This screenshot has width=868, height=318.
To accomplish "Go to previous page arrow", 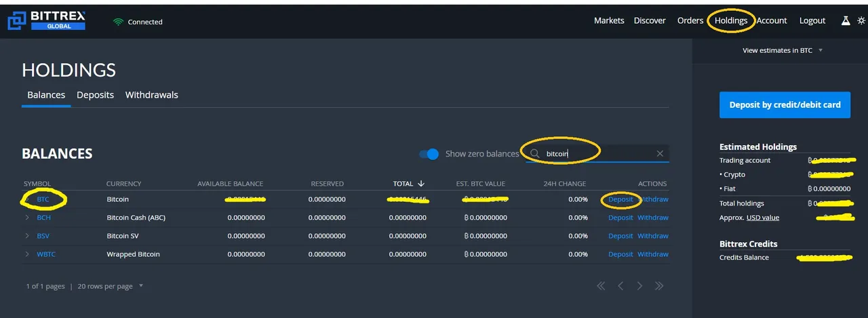I will [x=620, y=286].
